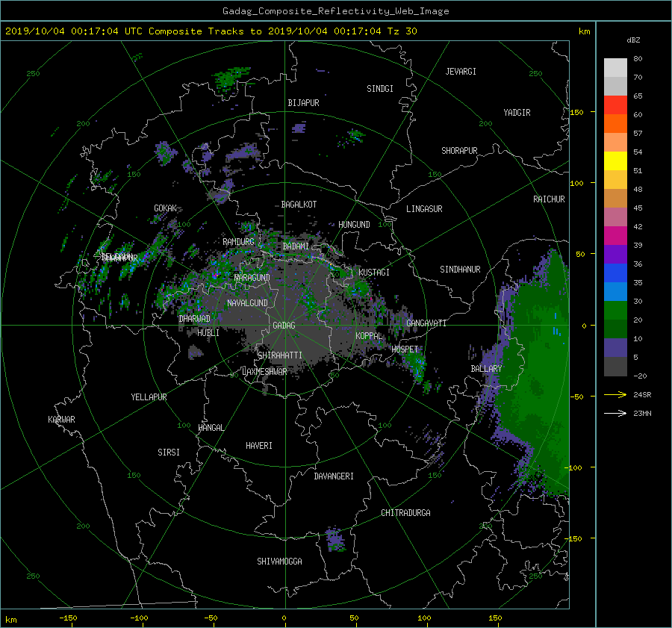Click the yellow 24SR arrow legend
This screenshot has width=672, height=628.
click(615, 394)
